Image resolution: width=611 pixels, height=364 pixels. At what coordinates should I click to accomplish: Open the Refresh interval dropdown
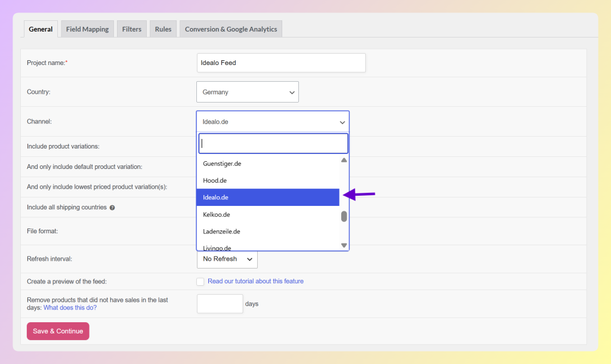click(x=227, y=259)
